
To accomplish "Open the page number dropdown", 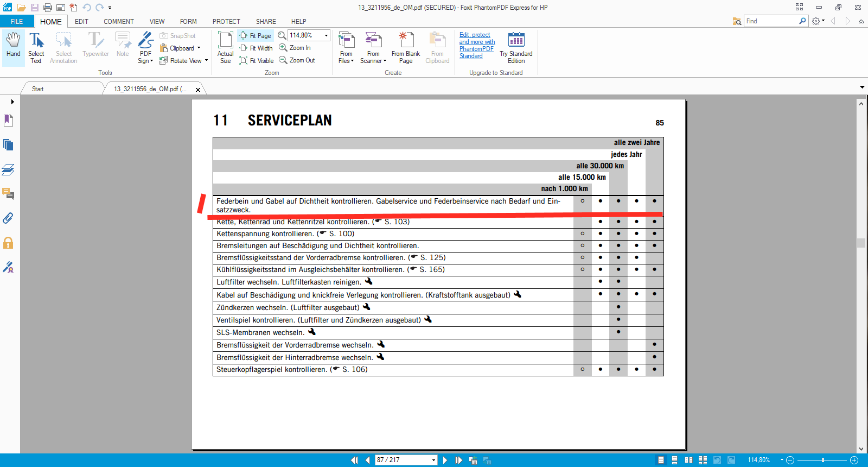I will (x=433, y=460).
